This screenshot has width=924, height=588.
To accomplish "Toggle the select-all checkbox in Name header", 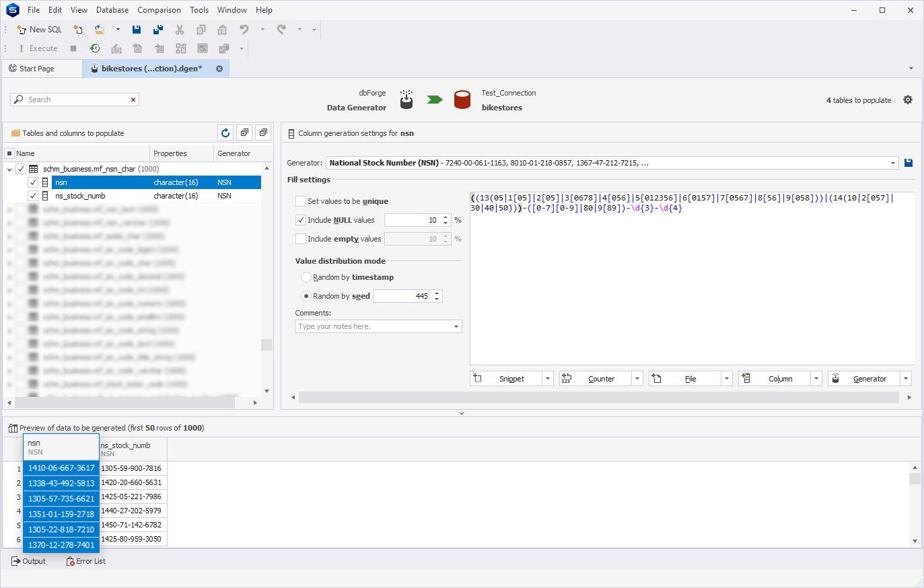I will pos(9,153).
